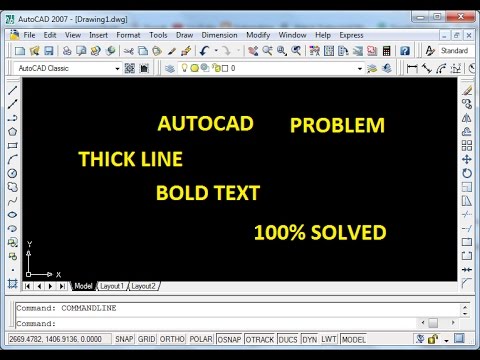Click the Match Properties brush icon
Image resolution: width=480 pixels, height=360 pixels.
tap(172, 51)
